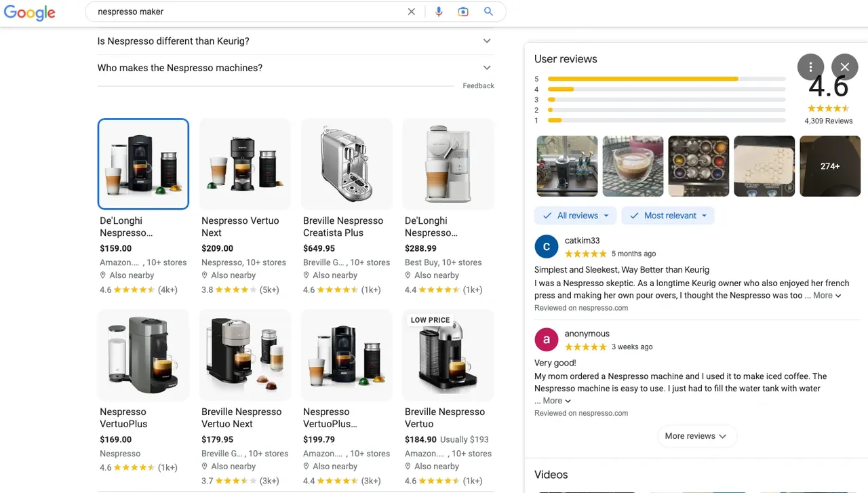Click the 3.7 star rating with (3k+)
This screenshot has height=493, width=868.
click(x=240, y=481)
